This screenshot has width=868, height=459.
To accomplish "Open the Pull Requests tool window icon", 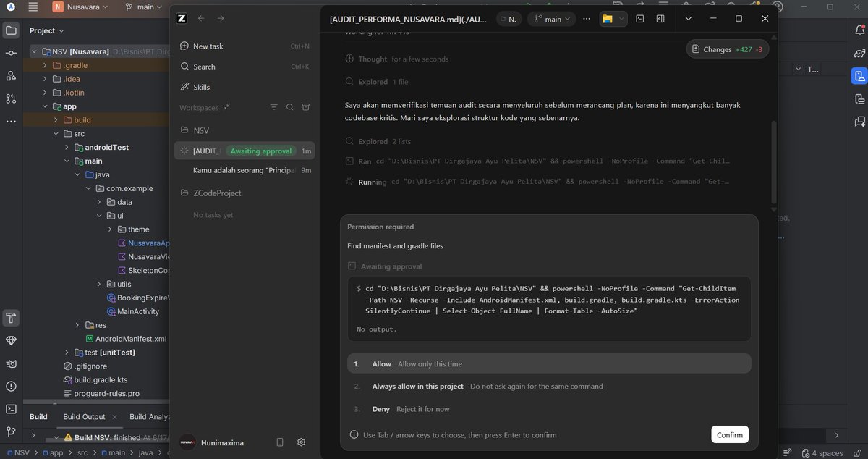I will pos(11,98).
